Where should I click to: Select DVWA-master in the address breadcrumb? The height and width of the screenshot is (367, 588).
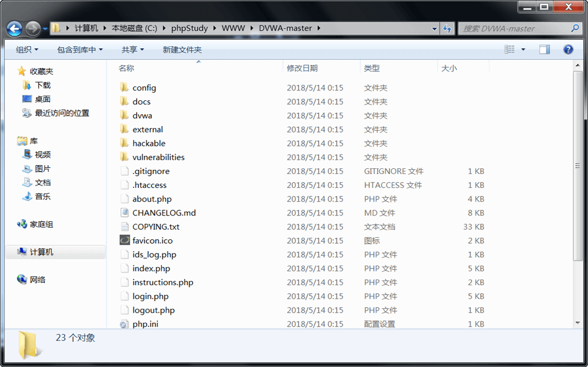[285, 28]
